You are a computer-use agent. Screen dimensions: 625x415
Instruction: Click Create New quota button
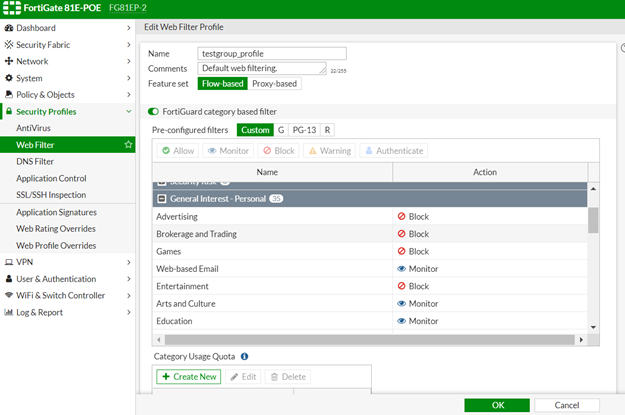(189, 377)
